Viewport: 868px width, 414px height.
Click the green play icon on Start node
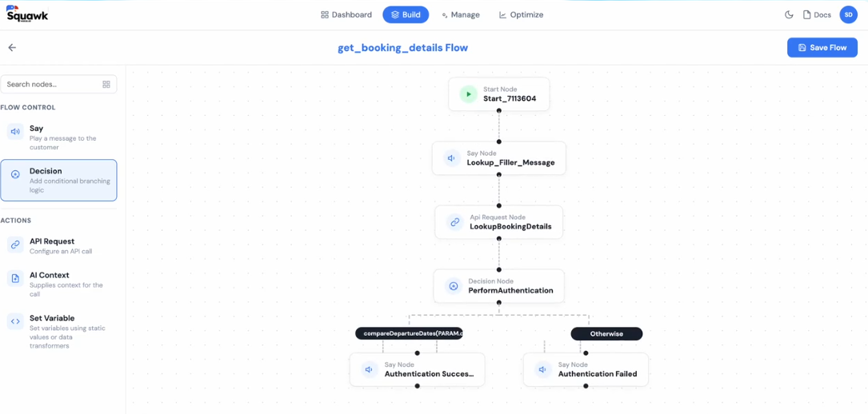coord(468,94)
